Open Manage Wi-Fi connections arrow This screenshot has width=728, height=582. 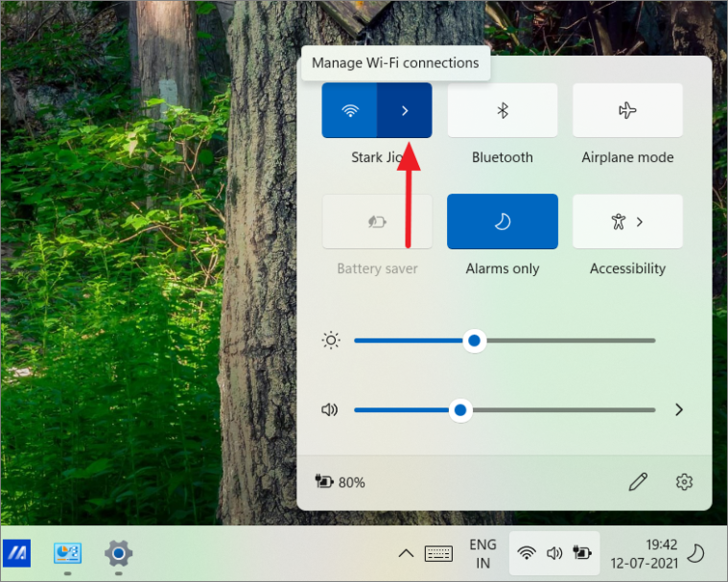pos(405,110)
